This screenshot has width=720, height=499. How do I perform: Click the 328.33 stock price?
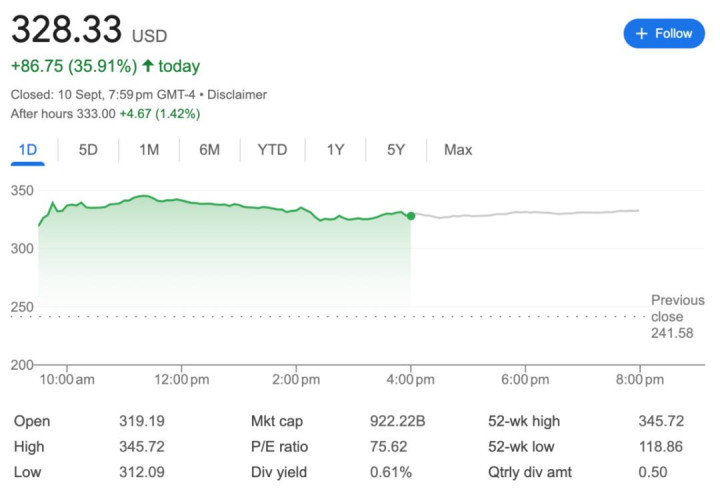coord(66,29)
